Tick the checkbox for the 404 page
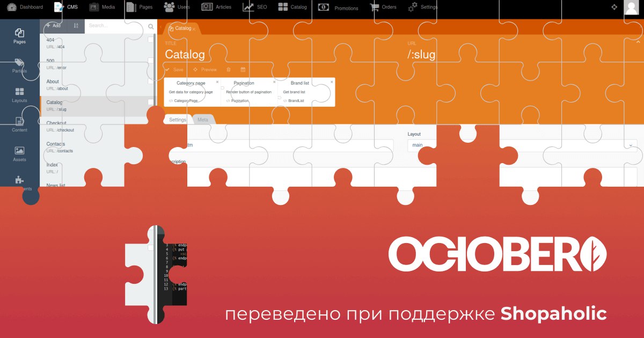The width and height of the screenshot is (644, 338). (151, 40)
